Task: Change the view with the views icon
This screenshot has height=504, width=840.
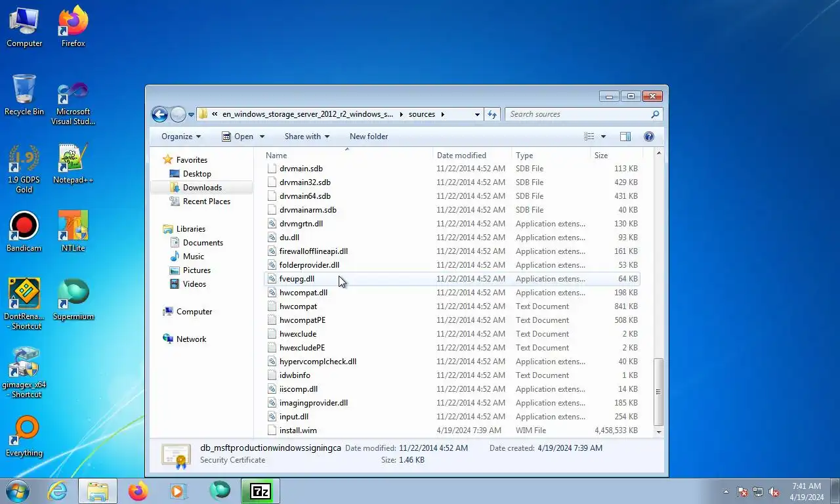Action: pyautogui.click(x=589, y=136)
